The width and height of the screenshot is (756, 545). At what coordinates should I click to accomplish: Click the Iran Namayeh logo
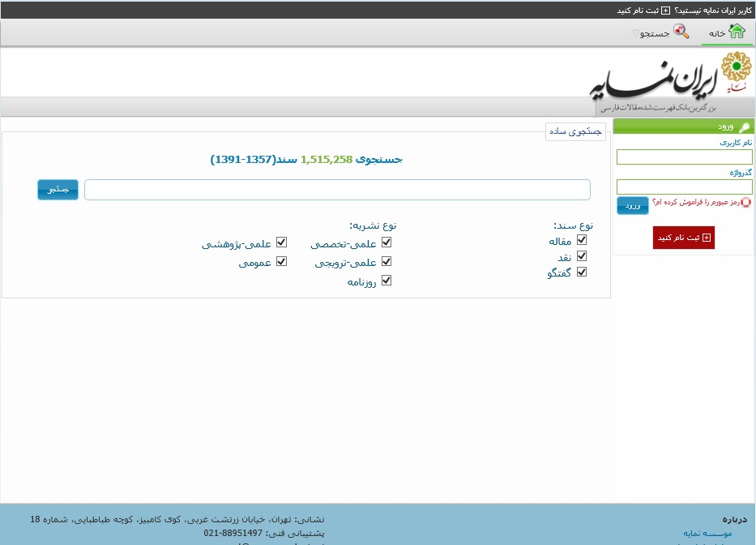pos(671,82)
